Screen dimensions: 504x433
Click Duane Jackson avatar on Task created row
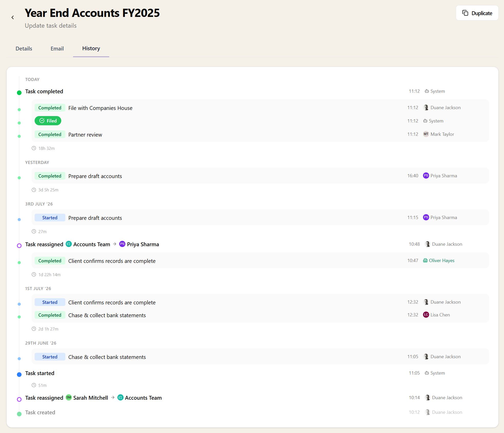coord(428,412)
